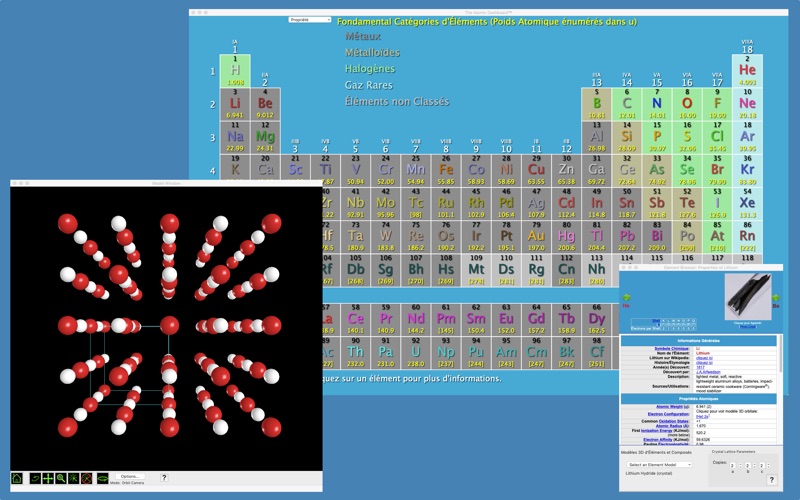Click the Helium He element cell

pyautogui.click(x=747, y=70)
